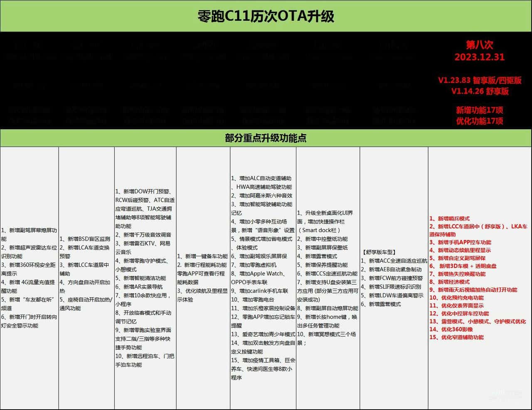Click the line 新增副屏屏保壁纸

pos(323,248)
